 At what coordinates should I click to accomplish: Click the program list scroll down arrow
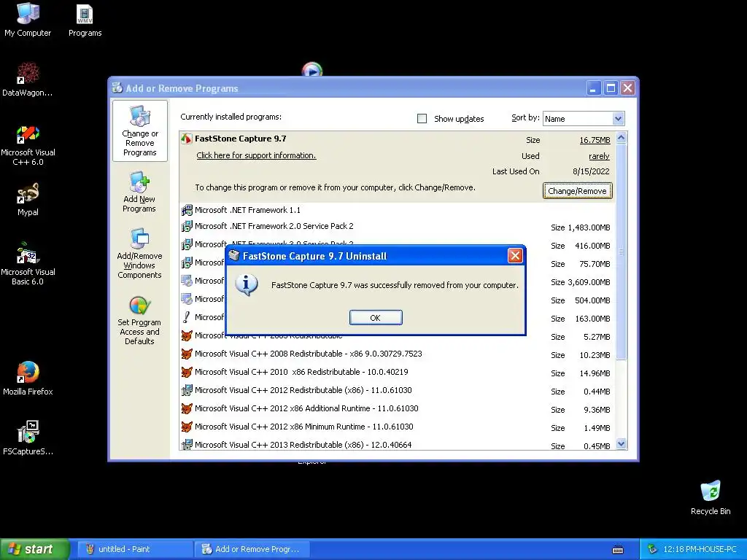pos(622,444)
